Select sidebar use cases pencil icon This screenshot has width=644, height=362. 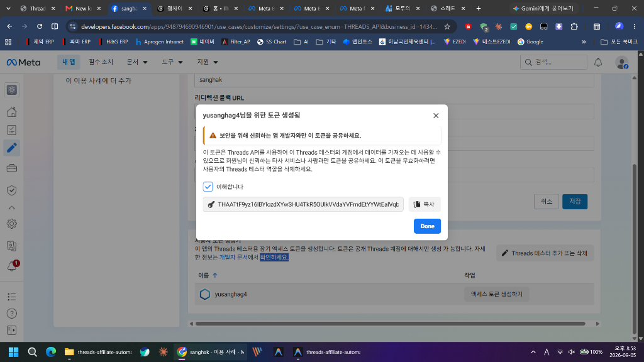pos(11,148)
